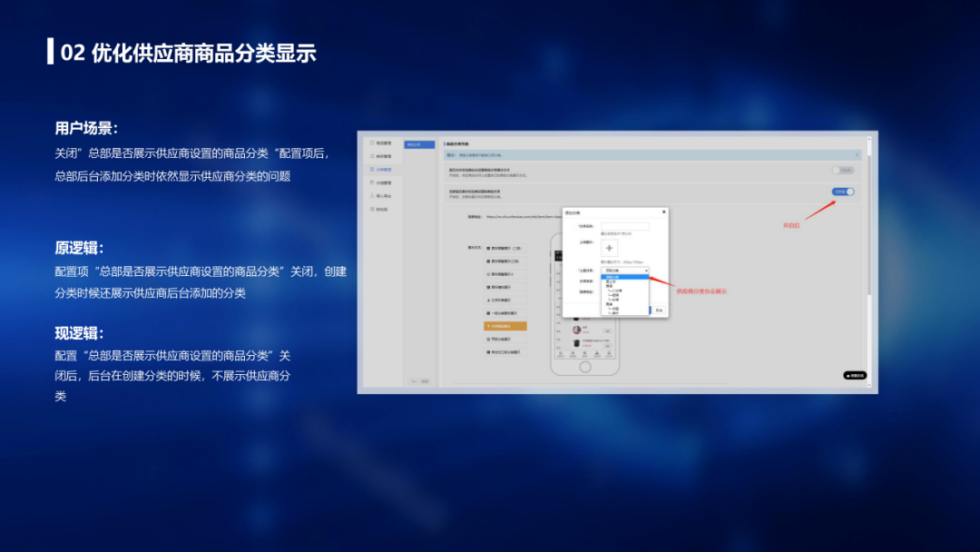
Task: Turn on the grey disabled toggle switch
Action: 842,170
